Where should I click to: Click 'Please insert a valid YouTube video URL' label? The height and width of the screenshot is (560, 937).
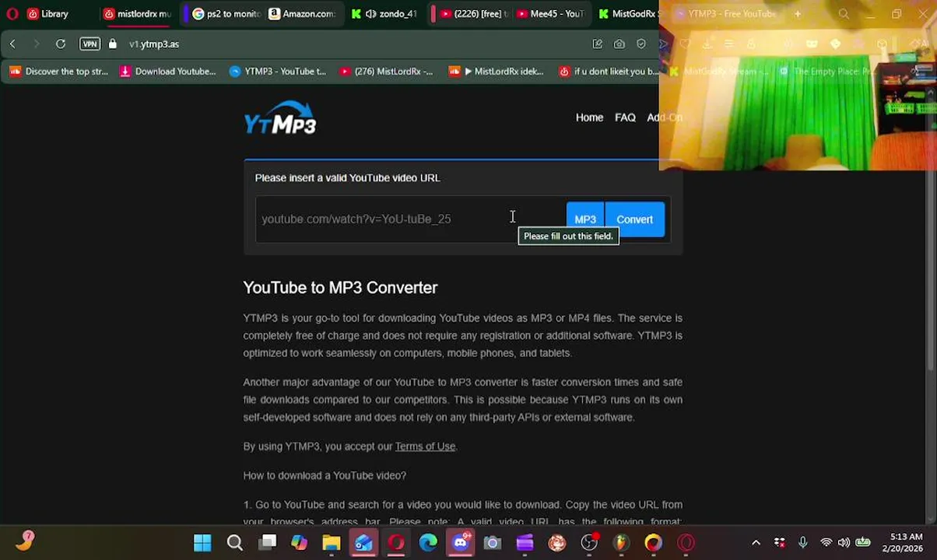click(x=348, y=178)
